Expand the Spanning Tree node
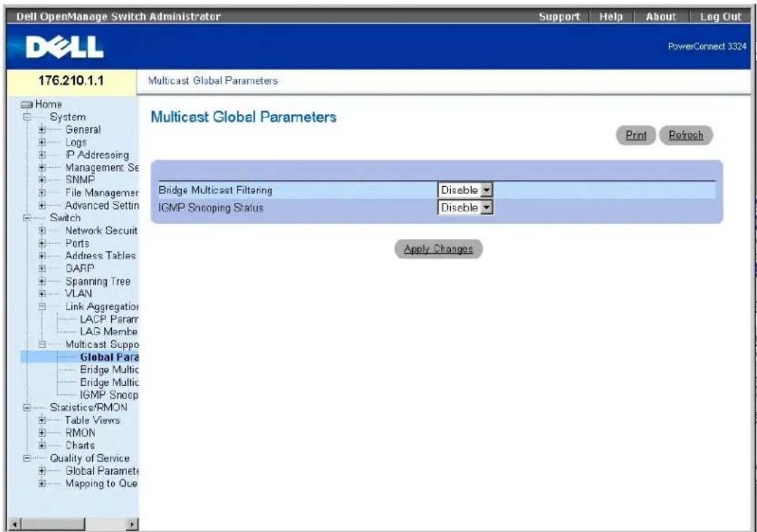The height and width of the screenshot is (532, 757). 43,281
